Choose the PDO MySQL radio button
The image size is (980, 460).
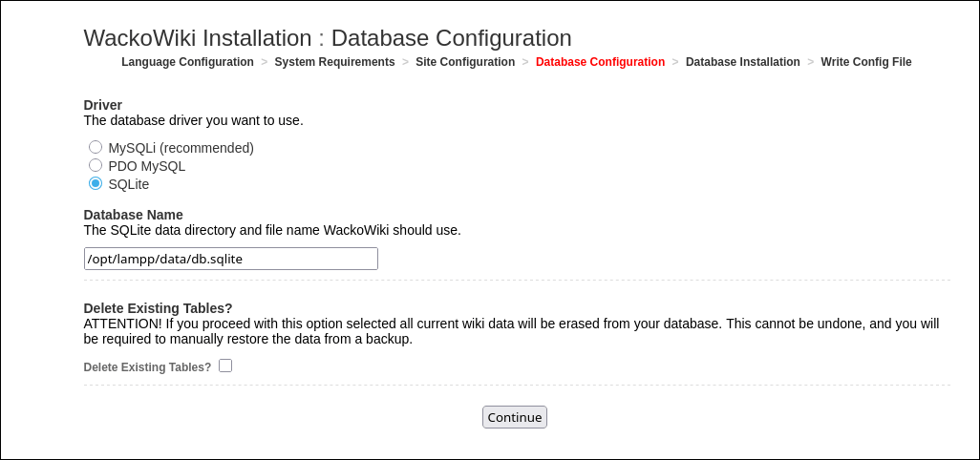[96, 165]
